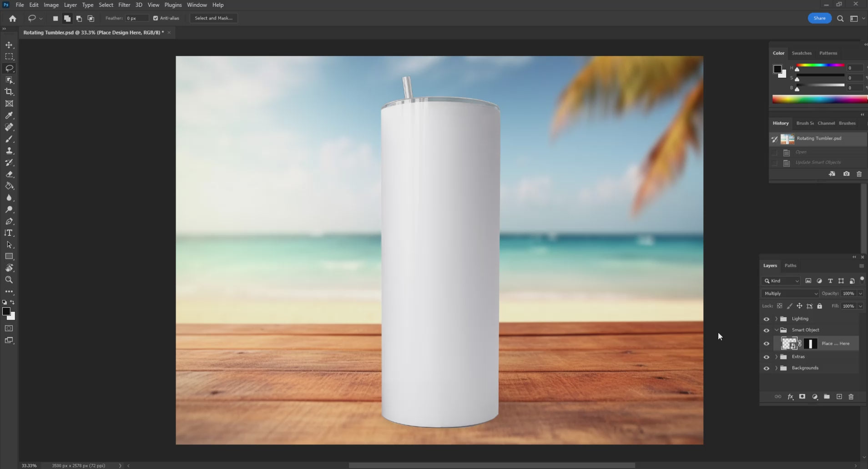Delete layer trash icon in Layers panel
The width and height of the screenshot is (868, 469).
coord(851,397)
